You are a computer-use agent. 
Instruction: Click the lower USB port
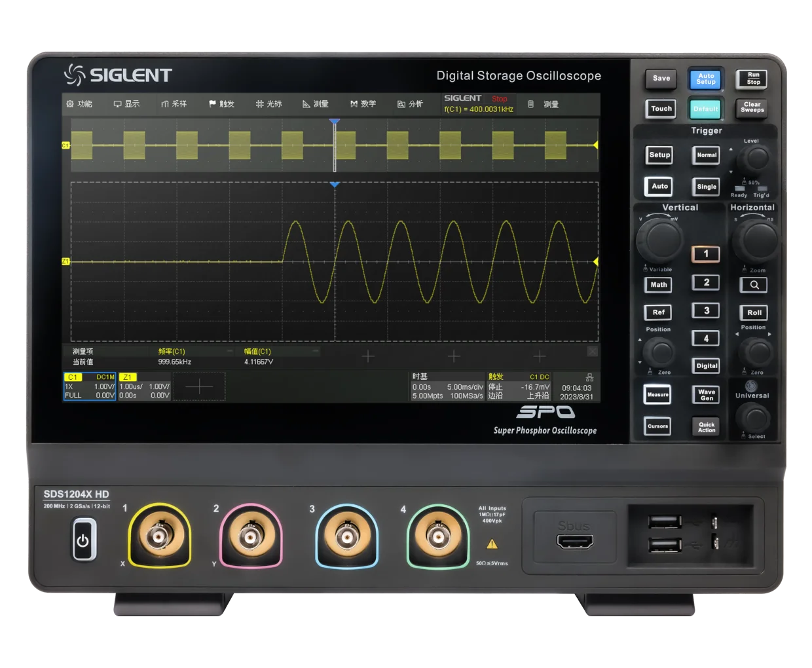(665, 545)
